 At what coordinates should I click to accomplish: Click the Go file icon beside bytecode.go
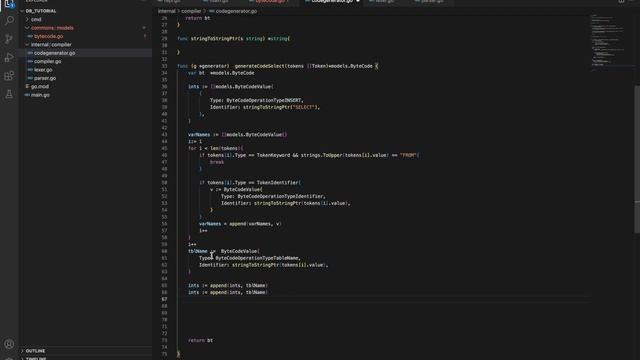pyautogui.click(x=30, y=36)
